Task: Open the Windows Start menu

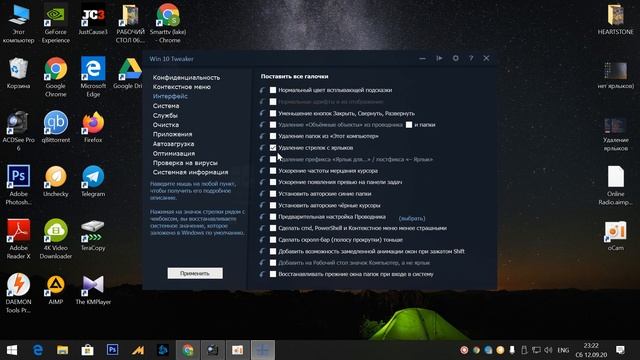Action: tap(12, 350)
